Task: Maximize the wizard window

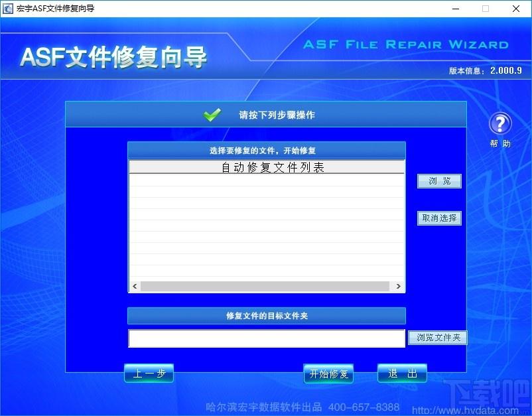Action: [x=486, y=9]
